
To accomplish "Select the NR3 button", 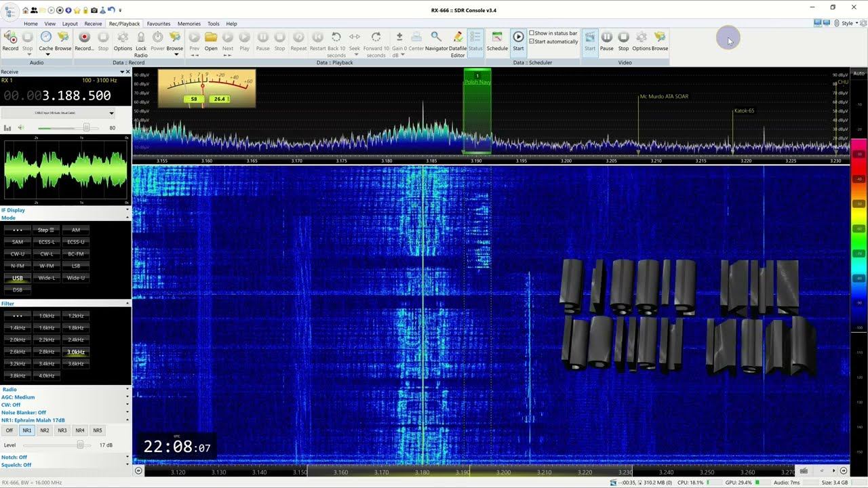I will tap(62, 430).
